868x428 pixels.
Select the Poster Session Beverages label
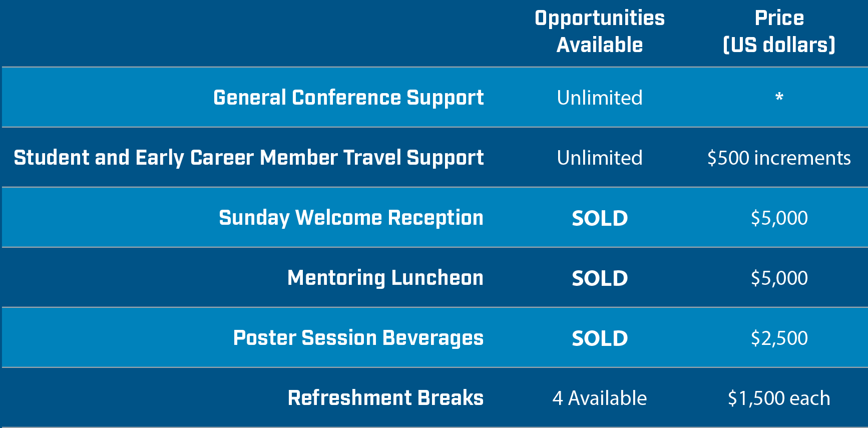358,338
